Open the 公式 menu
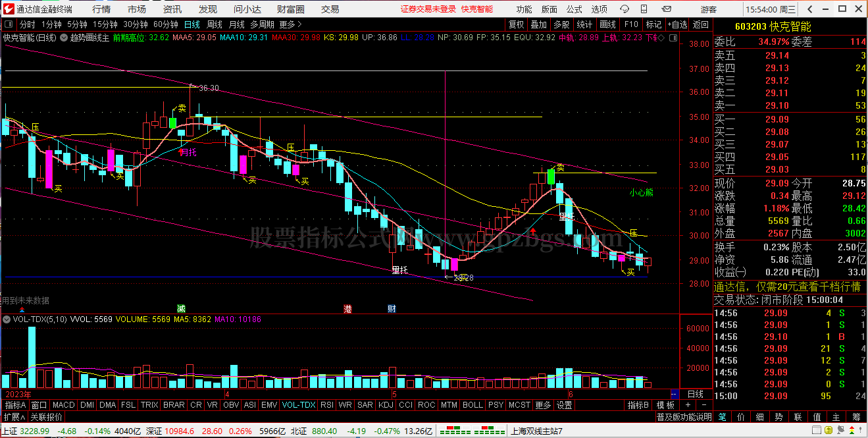The height and width of the screenshot is (438, 868). point(574,9)
